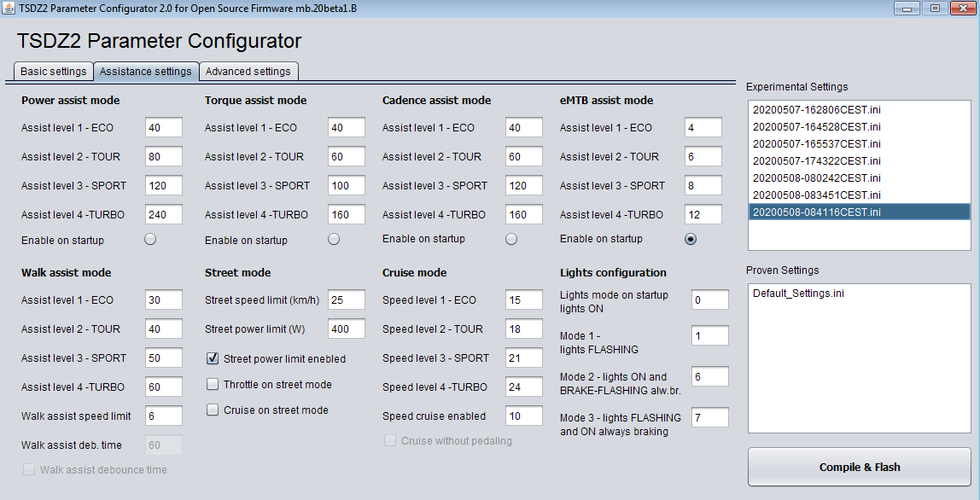This screenshot has height=500, width=980.
Task: Select 20200508-080242CEST.ini experimental file
Action: click(x=860, y=178)
